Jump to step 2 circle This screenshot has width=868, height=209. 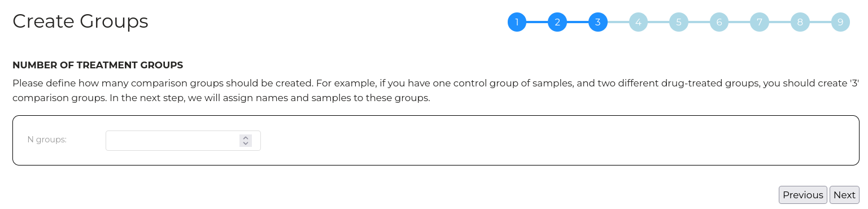(x=557, y=22)
